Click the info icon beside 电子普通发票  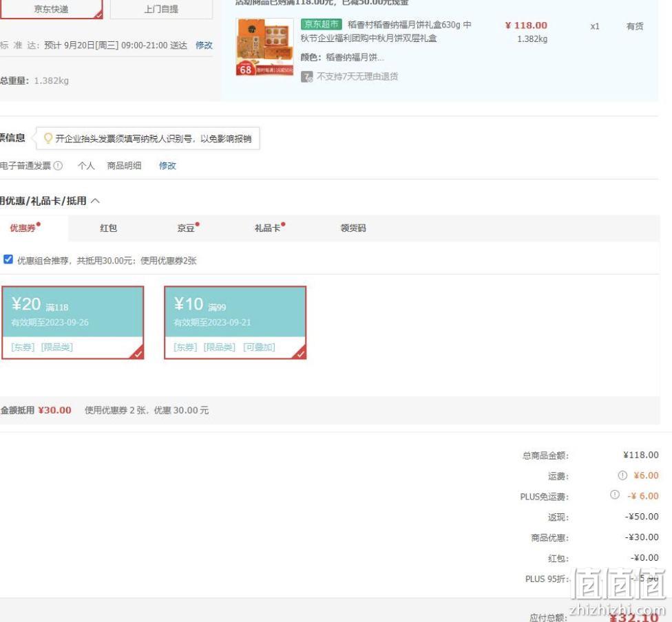pos(59,165)
